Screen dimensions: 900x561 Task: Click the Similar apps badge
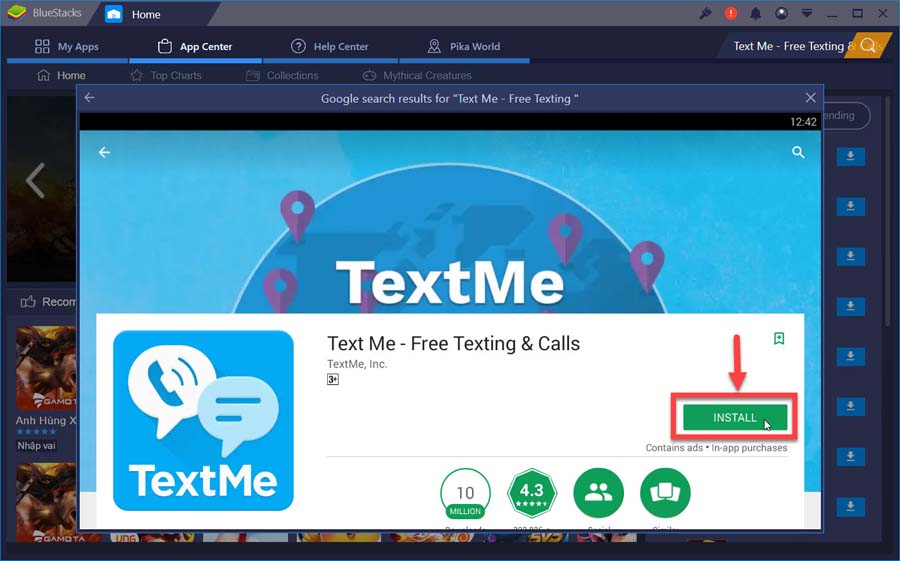[665, 493]
